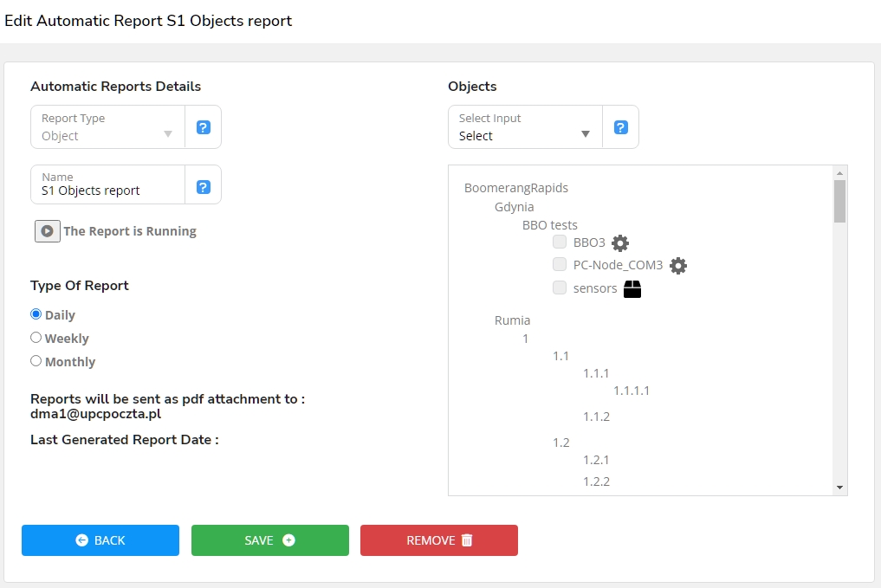Click the gear icon next to BBO3
The height and width of the screenshot is (588, 881).
(620, 243)
